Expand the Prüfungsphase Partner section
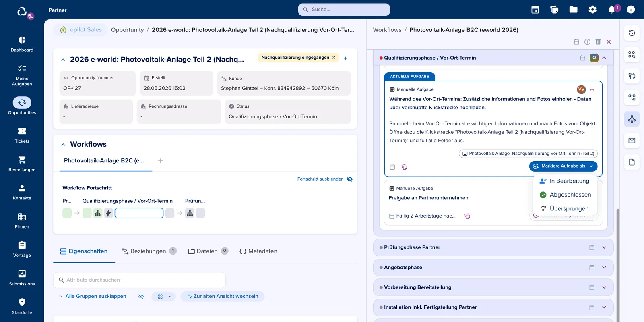This screenshot has width=644, height=322. 604,247
